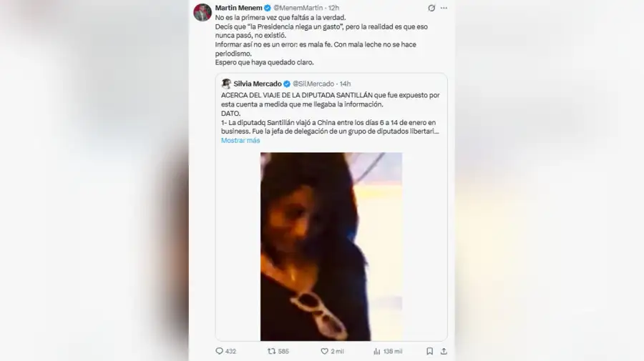The image size is (644, 361).
Task: Expand quoted tweet with Mostrar más
Action: 240,140
